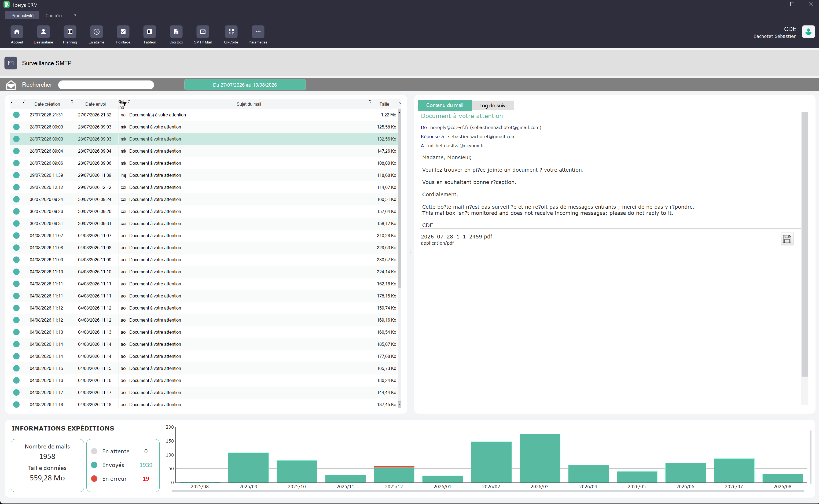Open the Destinataire toolbar icon
Viewport: 819px width, 504px height.
(x=43, y=32)
